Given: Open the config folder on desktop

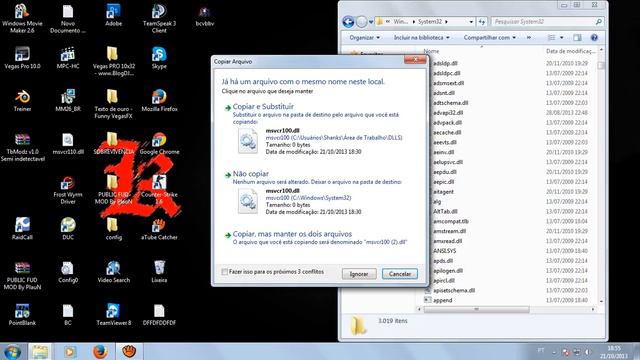Looking at the screenshot, I should click(113, 229).
